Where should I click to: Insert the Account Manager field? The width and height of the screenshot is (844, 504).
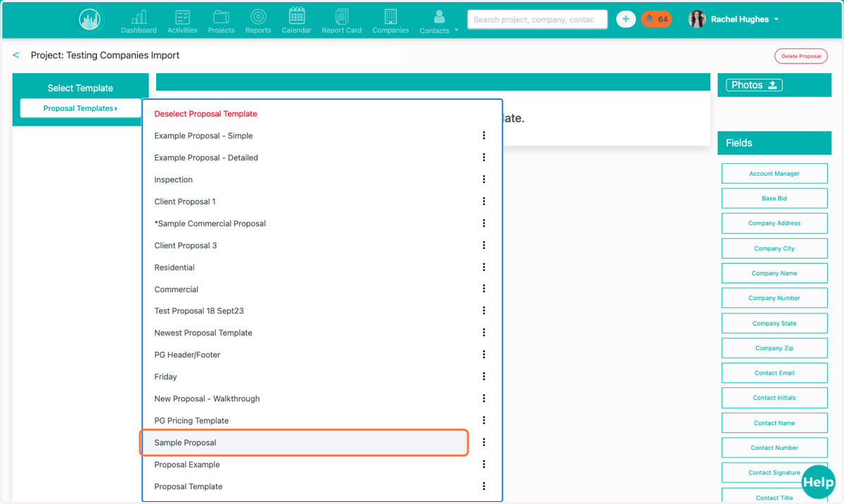tap(774, 174)
